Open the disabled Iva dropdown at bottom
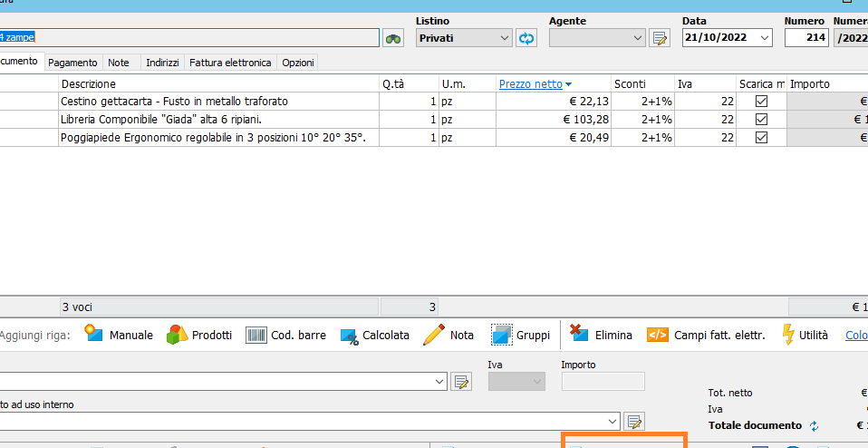868x448 pixels. pos(516,382)
